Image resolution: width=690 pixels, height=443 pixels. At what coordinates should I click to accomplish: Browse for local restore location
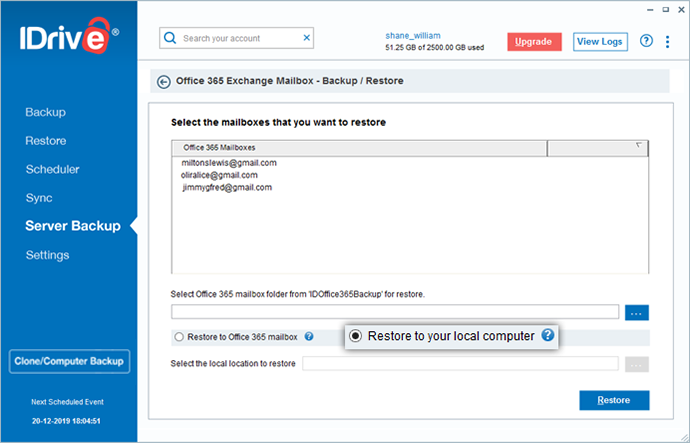tap(637, 364)
